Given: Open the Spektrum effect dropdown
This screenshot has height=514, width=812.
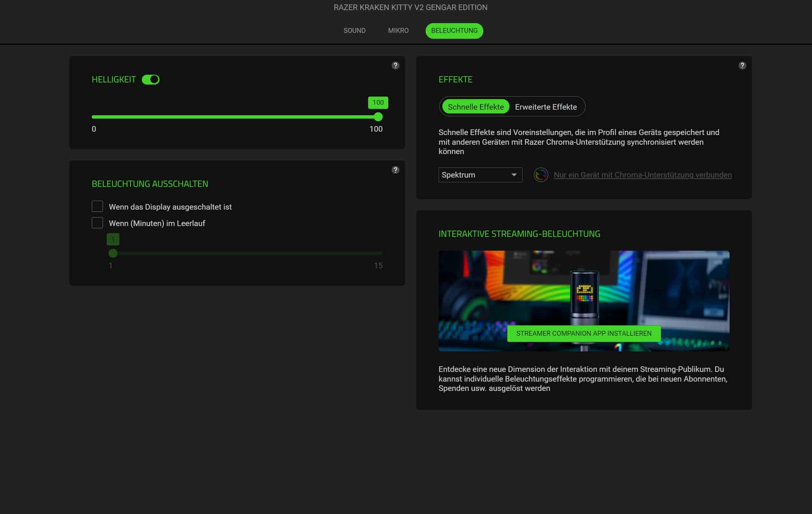Looking at the screenshot, I should click(474, 175).
